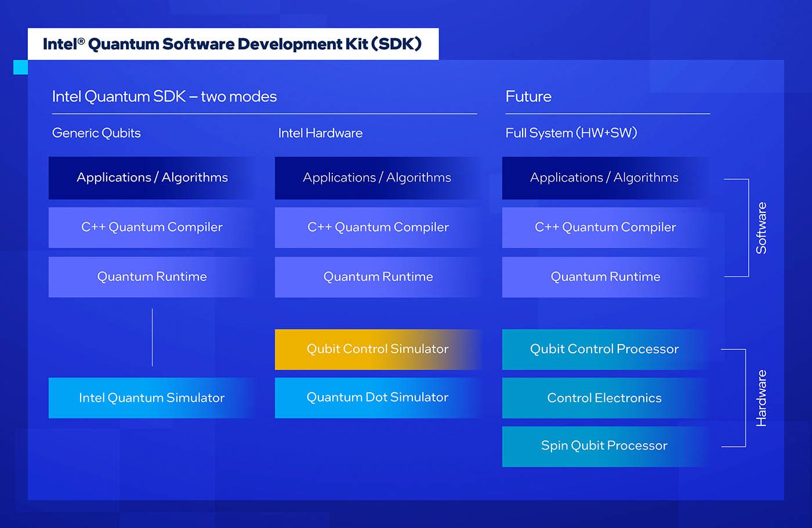The height and width of the screenshot is (528, 812).
Task: Click Spin Qubit Processor block
Action: 604,446
